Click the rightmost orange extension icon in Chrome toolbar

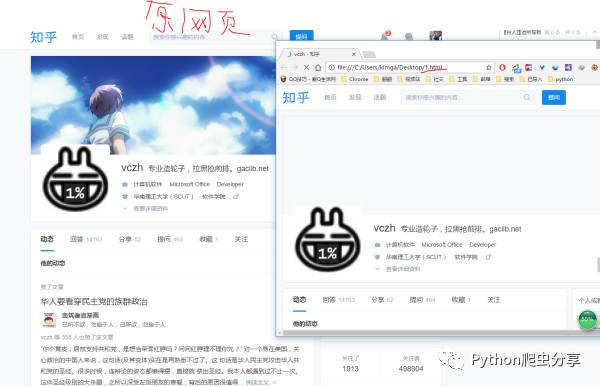coord(595,67)
